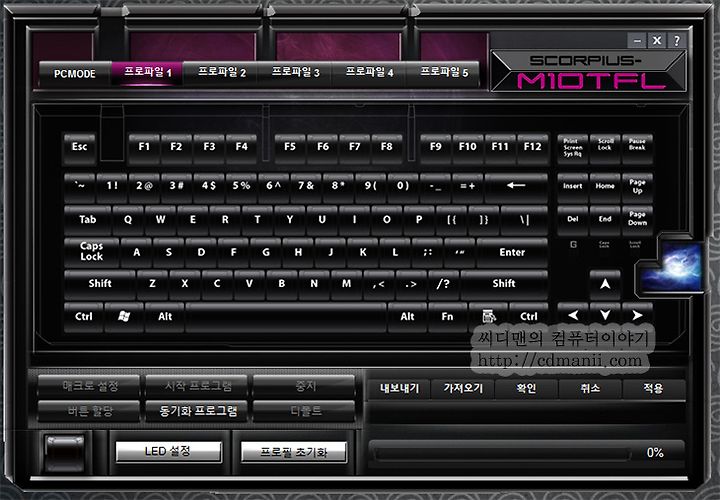Switch to the PCMODE tab
Screen dimensions: 720x500
[x=74, y=73]
